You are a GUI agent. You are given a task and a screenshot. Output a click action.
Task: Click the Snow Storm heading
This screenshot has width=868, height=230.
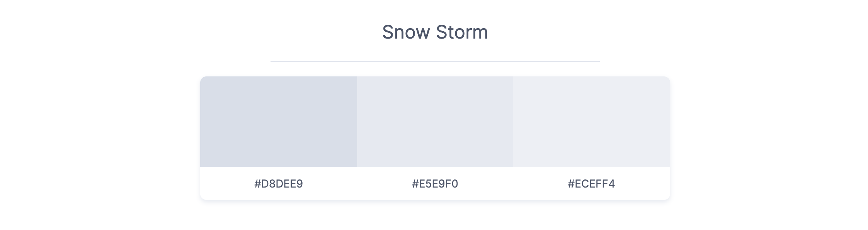coord(435,32)
